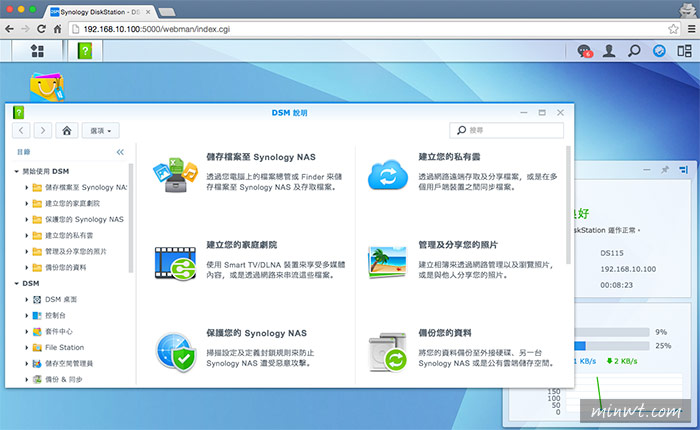The height and width of the screenshot is (430, 700).
Task: Collapse the table of contents with double chevron
Action: (120, 152)
